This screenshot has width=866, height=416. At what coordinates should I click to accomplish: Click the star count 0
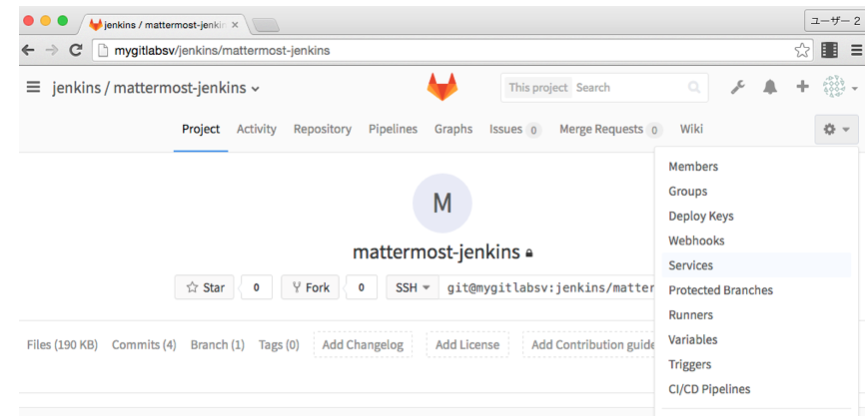click(256, 287)
